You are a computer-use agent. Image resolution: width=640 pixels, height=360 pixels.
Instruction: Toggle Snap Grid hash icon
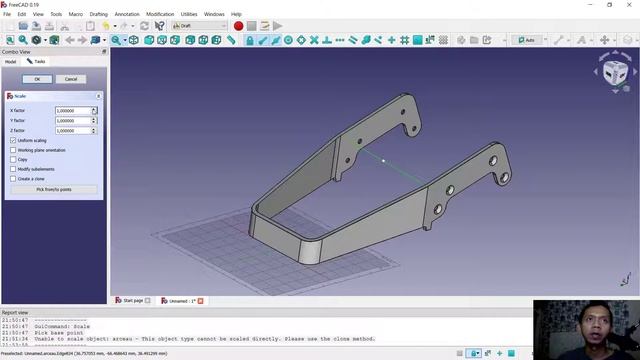tap(404, 40)
